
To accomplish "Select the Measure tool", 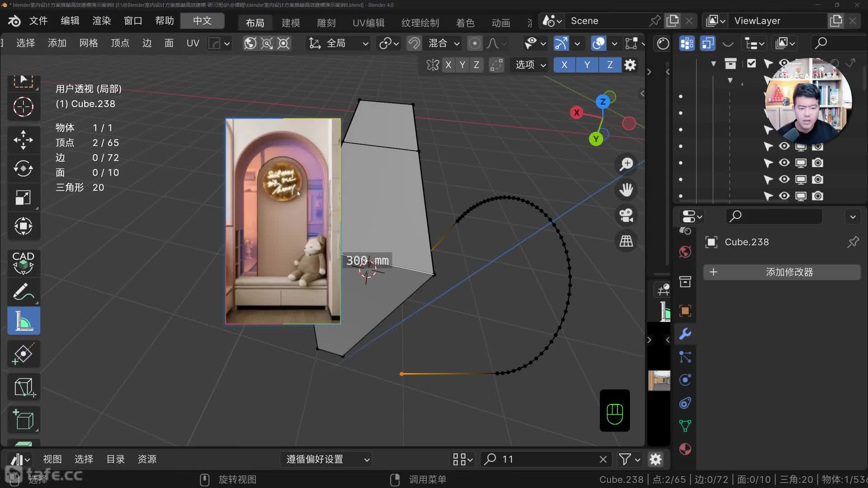I will click(x=24, y=321).
